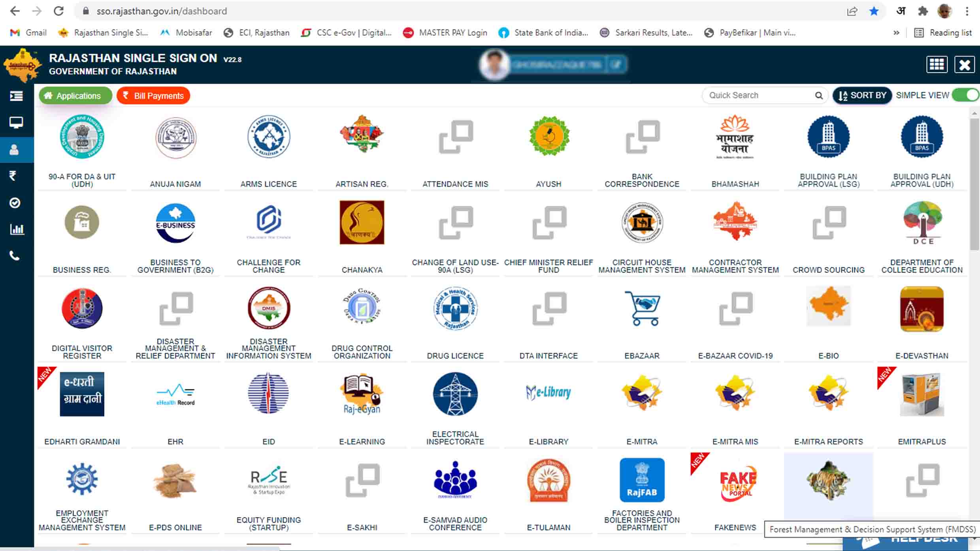The width and height of the screenshot is (980, 551).
Task: Open the E-Tulaman application icon
Action: (548, 480)
